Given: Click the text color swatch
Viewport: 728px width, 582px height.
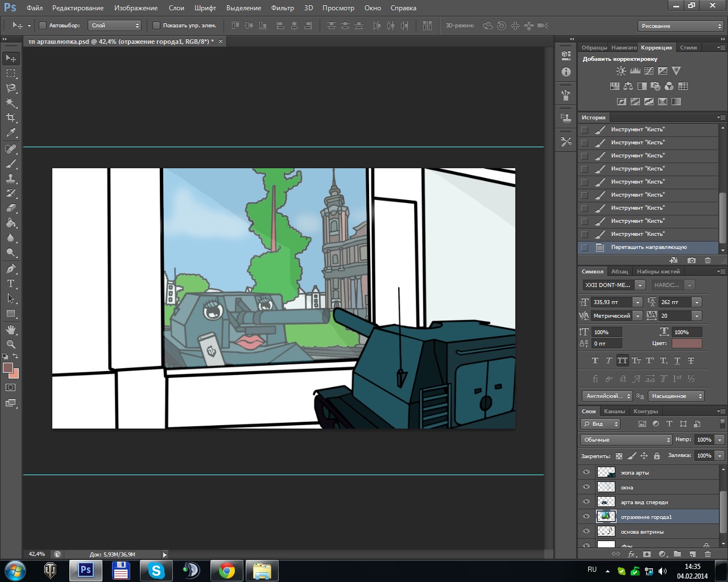Looking at the screenshot, I should point(686,343).
